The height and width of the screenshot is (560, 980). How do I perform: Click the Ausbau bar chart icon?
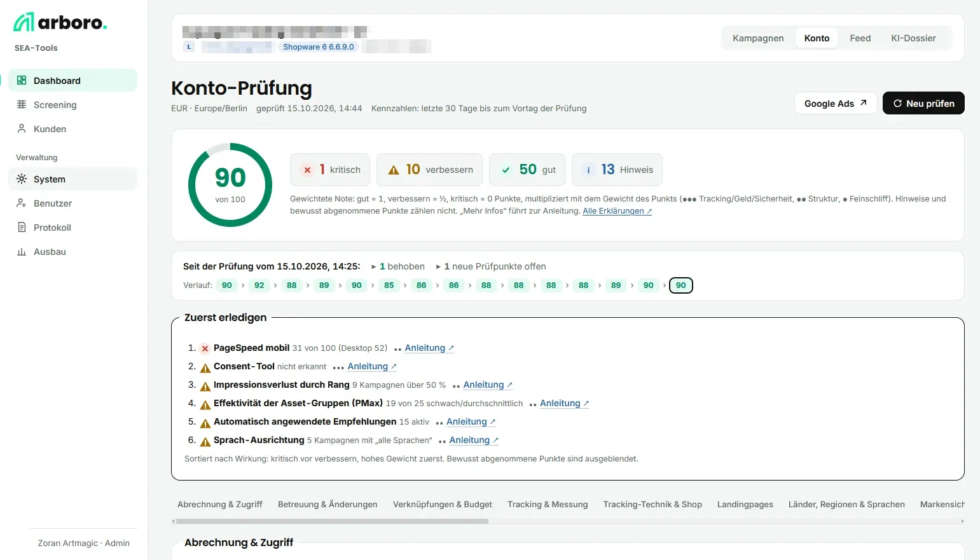[22, 252]
